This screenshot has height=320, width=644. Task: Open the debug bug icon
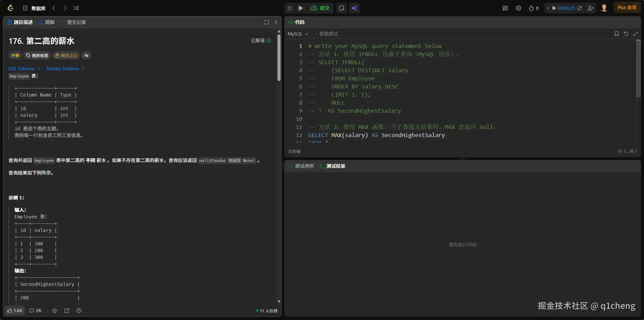pos(290,8)
